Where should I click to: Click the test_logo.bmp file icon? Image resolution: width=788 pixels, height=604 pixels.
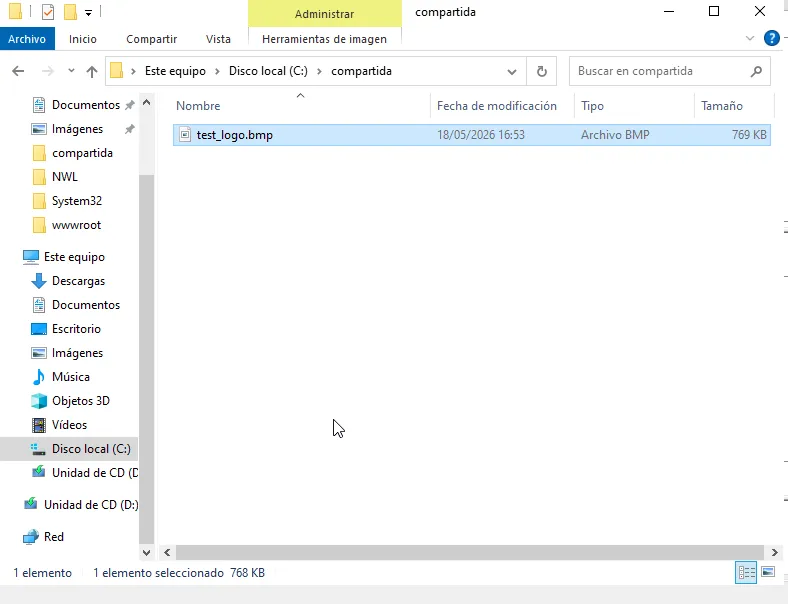click(185, 135)
